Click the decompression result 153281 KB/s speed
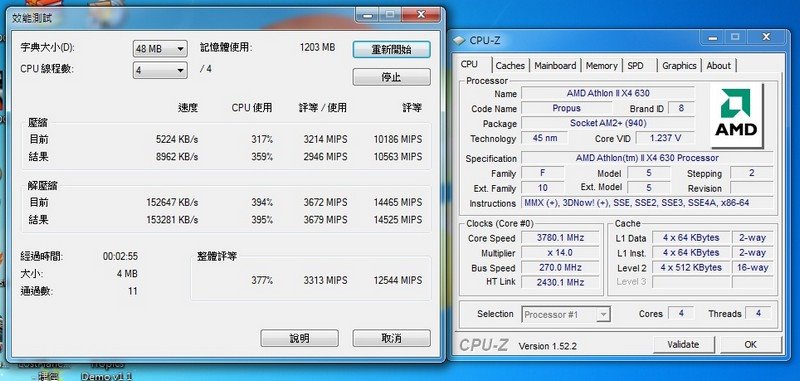Viewport: 800px width, 381px height. [172, 220]
